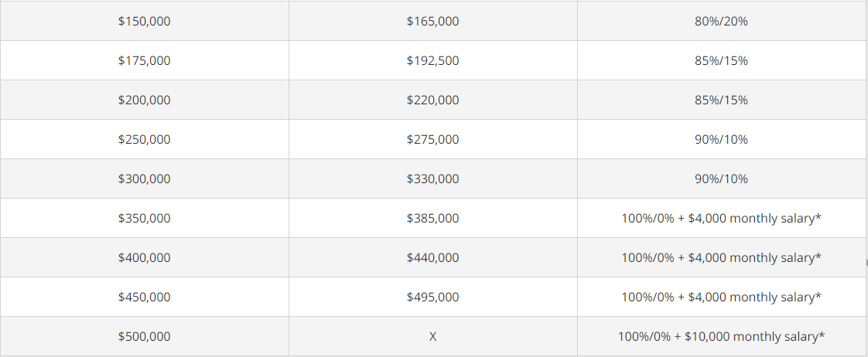Select 85%/15% in the $200,000 row
The height and width of the screenshot is (357, 868).
tap(721, 100)
